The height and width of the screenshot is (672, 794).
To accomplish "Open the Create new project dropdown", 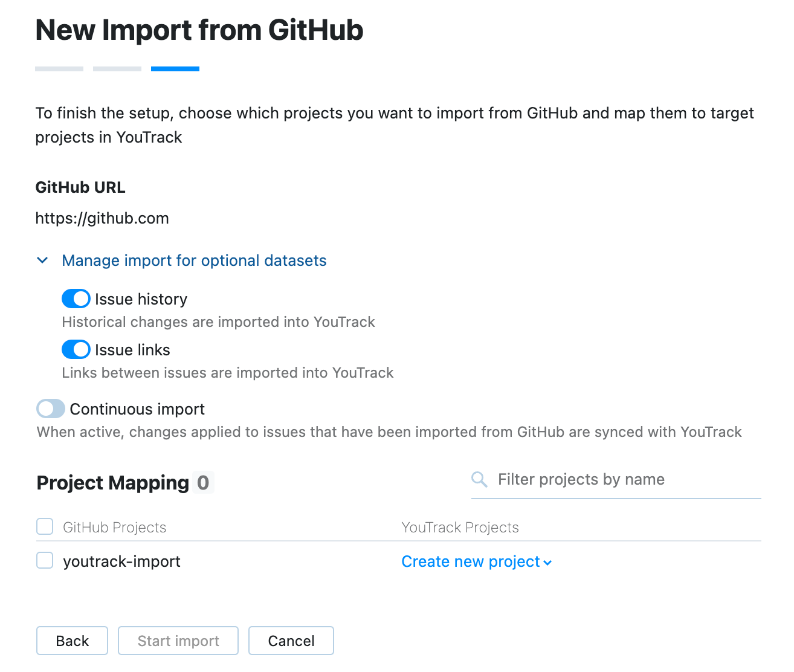I will [470, 562].
